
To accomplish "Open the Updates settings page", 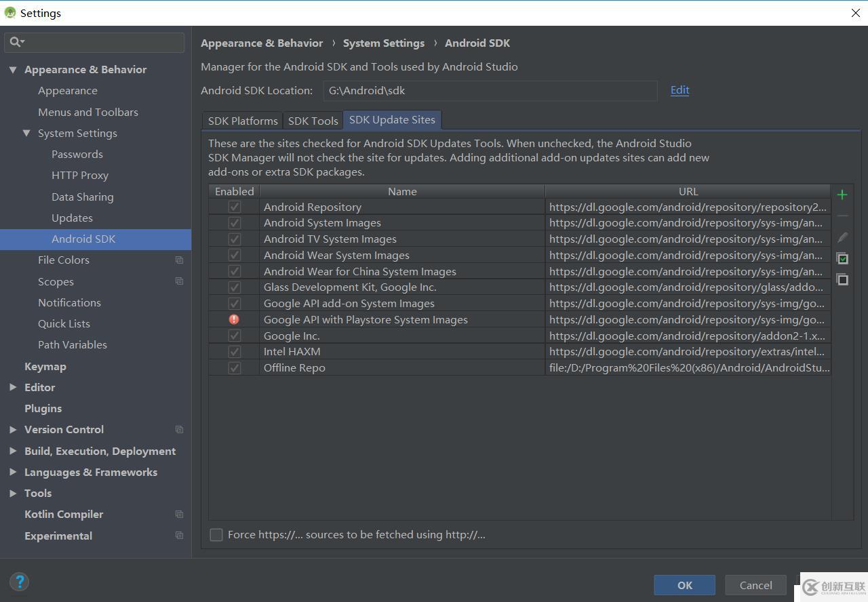I will [x=72, y=218].
